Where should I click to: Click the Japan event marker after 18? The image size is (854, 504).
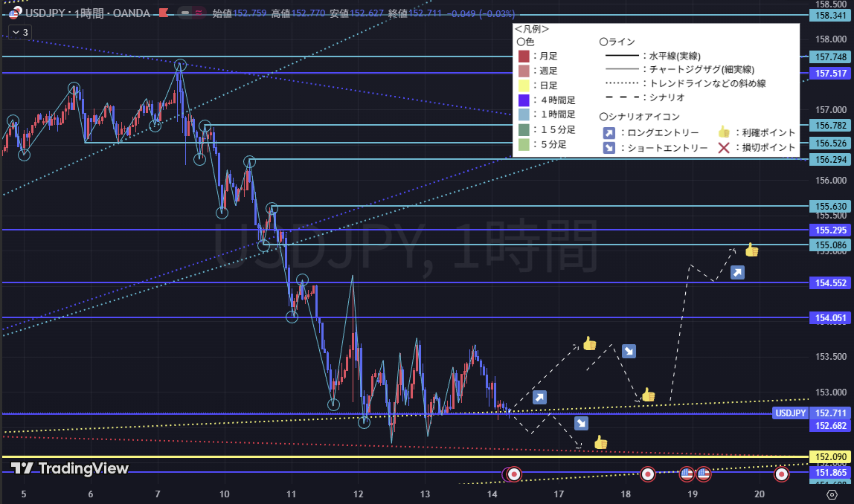click(648, 474)
